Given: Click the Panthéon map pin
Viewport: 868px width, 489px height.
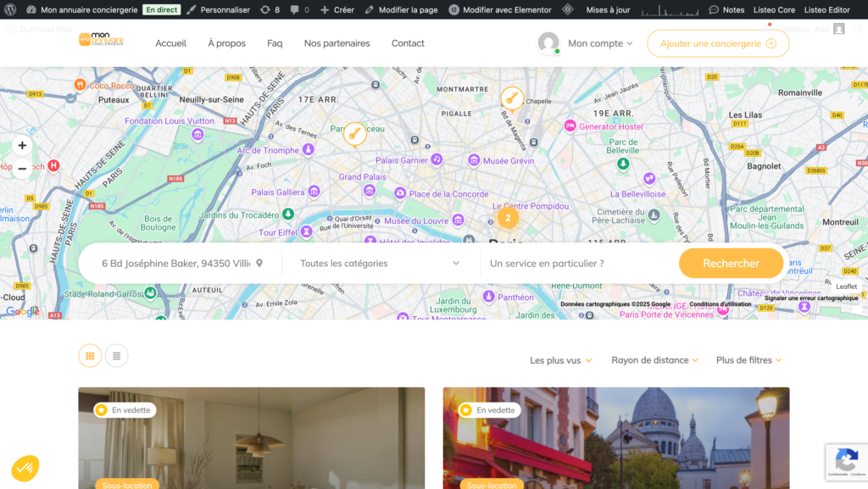Looking at the screenshot, I should 489,297.
